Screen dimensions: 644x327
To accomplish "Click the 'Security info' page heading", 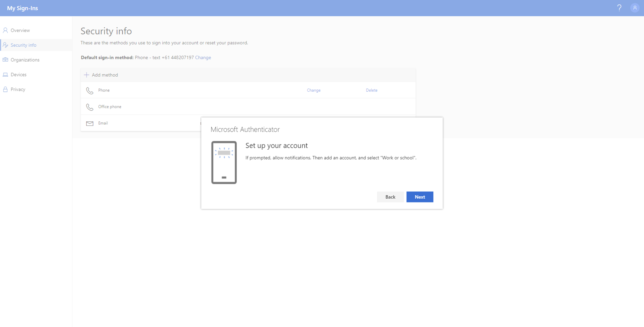I will [106, 31].
